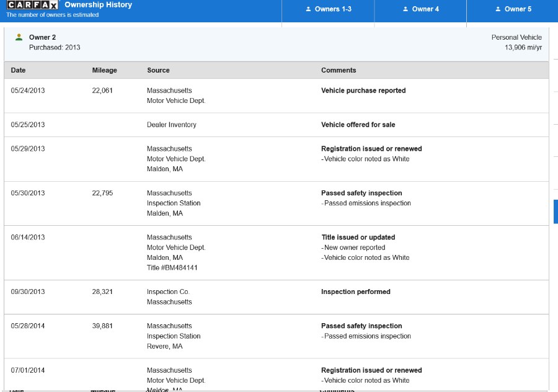Open the Owners 1-3 tab
The image size is (558, 392).
tap(328, 9)
